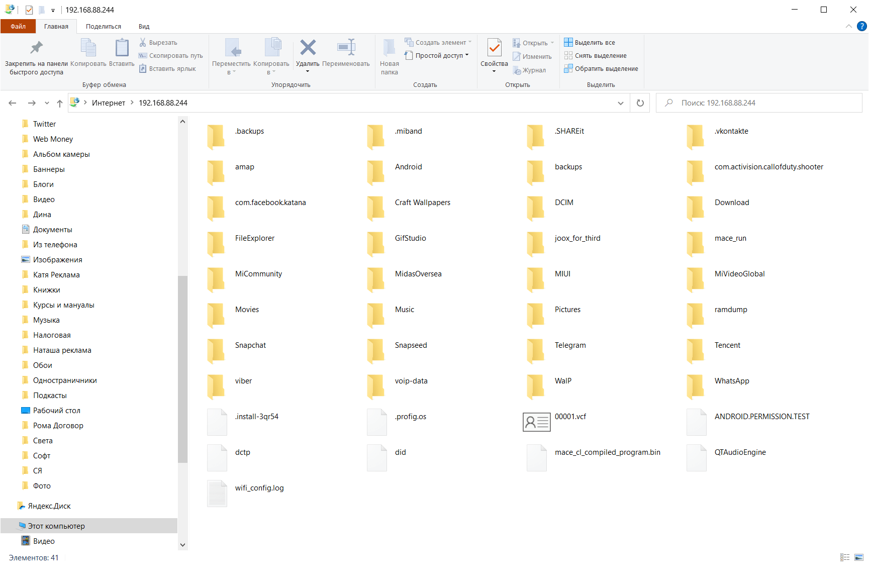
Task: Click the Rename (Переименовать) icon
Action: coord(346,48)
